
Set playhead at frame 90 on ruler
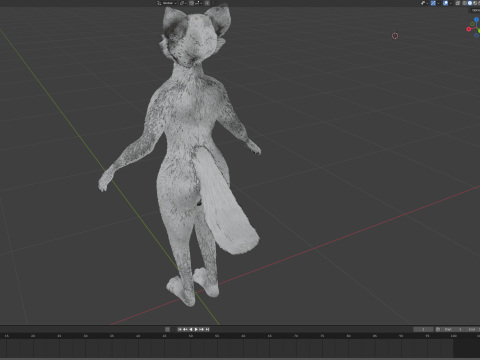click(x=401, y=336)
